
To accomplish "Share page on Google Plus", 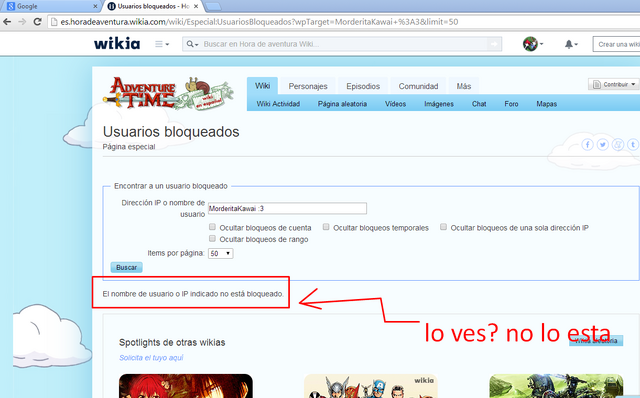I will 618,145.
